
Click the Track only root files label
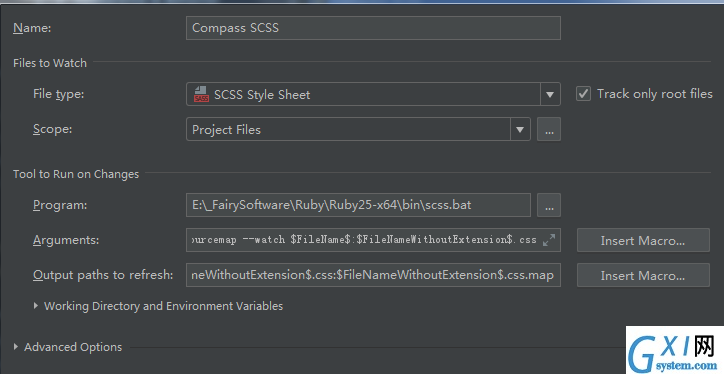tap(655, 94)
